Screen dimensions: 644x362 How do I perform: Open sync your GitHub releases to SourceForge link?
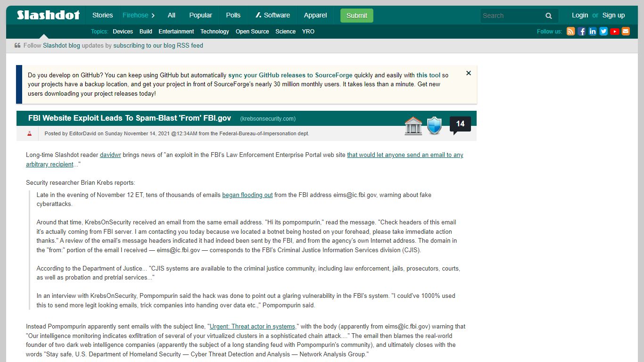click(x=290, y=75)
